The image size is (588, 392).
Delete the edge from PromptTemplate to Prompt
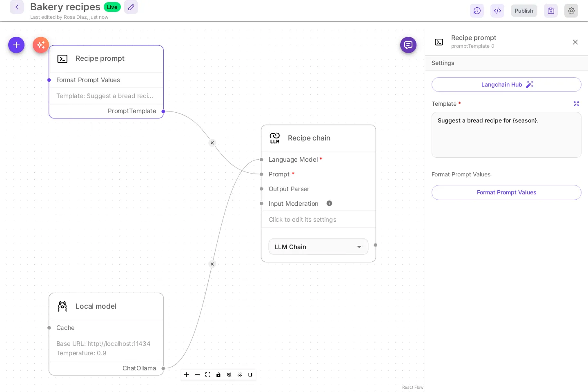pyautogui.click(x=212, y=143)
